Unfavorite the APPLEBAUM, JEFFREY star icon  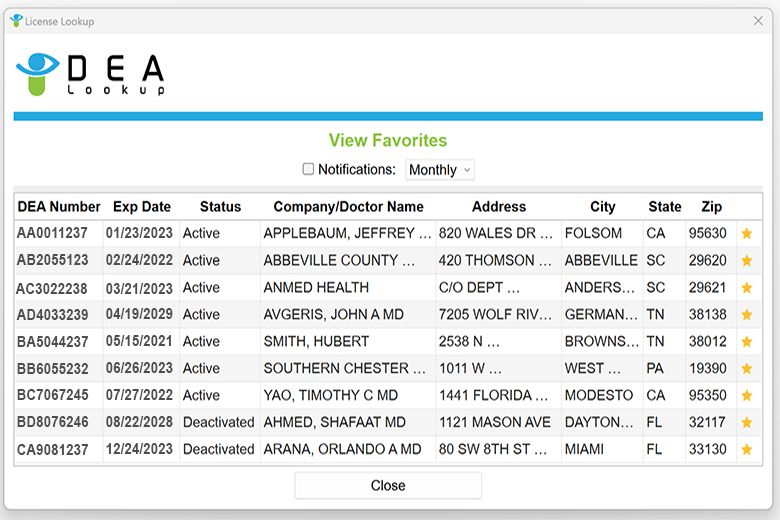click(746, 233)
